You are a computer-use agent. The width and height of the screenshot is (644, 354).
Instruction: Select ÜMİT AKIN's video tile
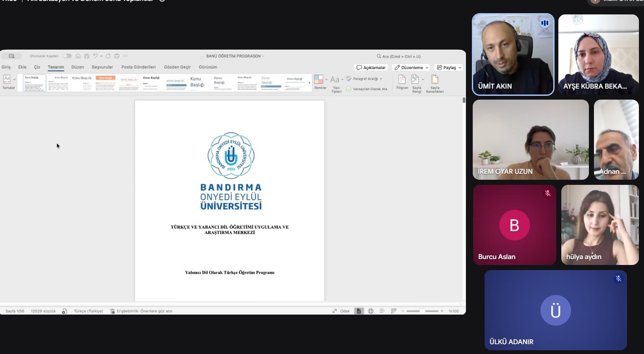coord(513,54)
